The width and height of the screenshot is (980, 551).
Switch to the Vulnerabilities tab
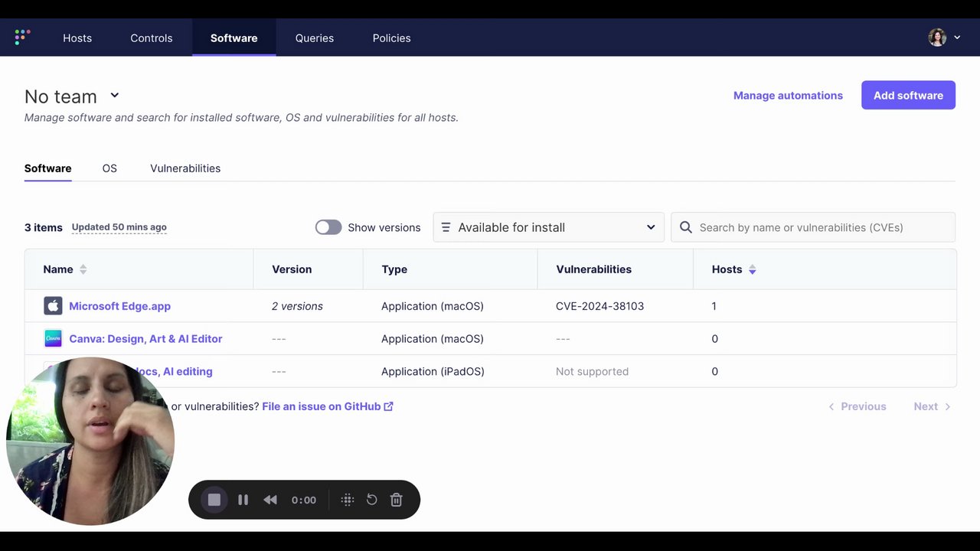pyautogui.click(x=185, y=168)
